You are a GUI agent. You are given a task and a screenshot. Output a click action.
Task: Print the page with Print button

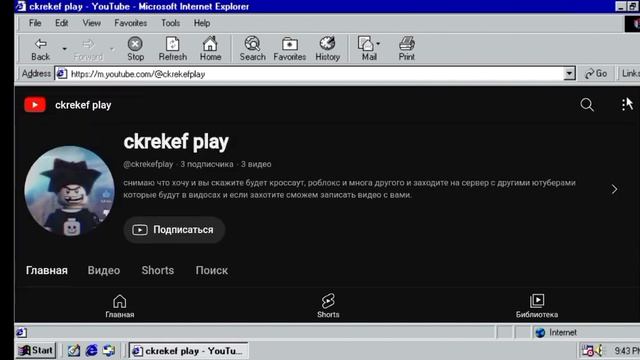click(x=407, y=49)
